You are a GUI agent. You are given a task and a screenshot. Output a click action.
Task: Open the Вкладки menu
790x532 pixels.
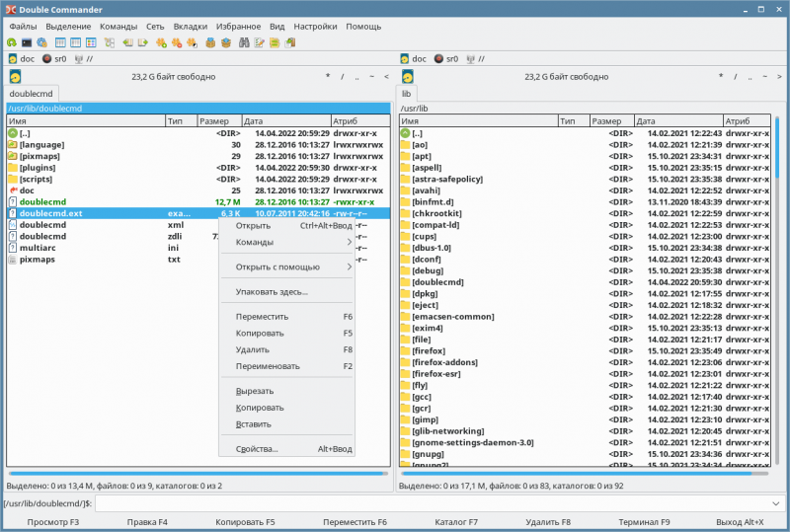point(190,27)
